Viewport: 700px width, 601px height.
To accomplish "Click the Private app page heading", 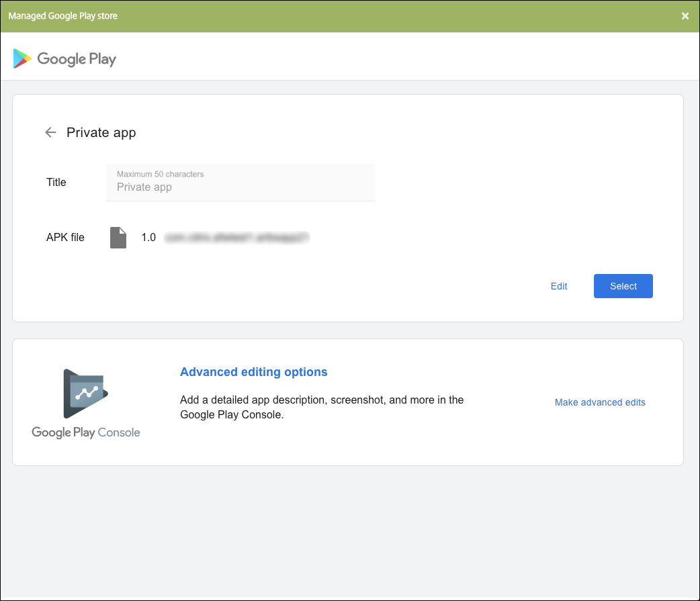I will (101, 133).
